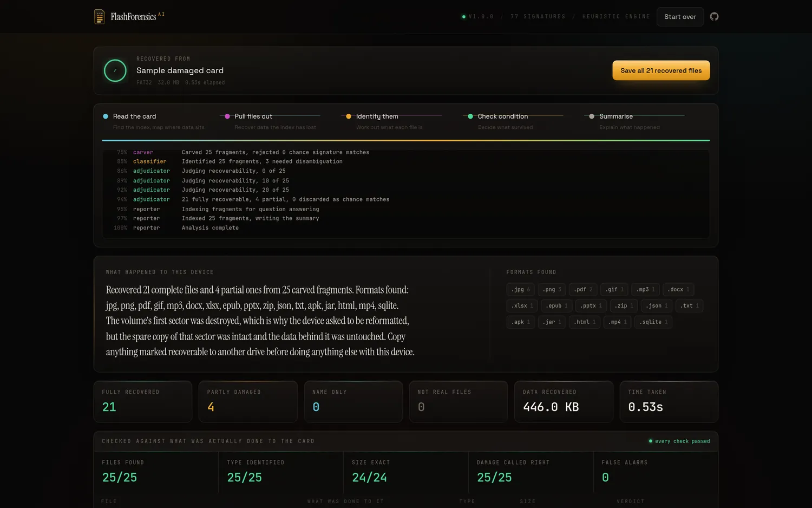Click the green checkmark circle icon
812x508 pixels.
[115, 70]
